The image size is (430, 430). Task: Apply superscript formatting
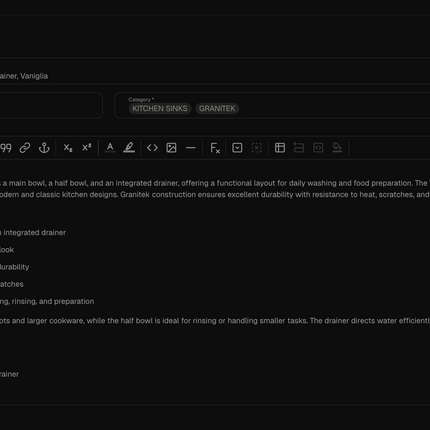tap(87, 148)
